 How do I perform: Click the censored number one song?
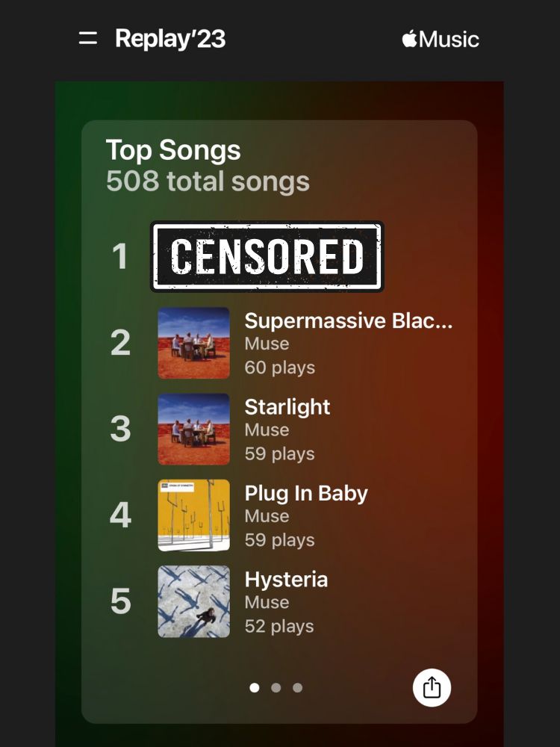[267, 256]
